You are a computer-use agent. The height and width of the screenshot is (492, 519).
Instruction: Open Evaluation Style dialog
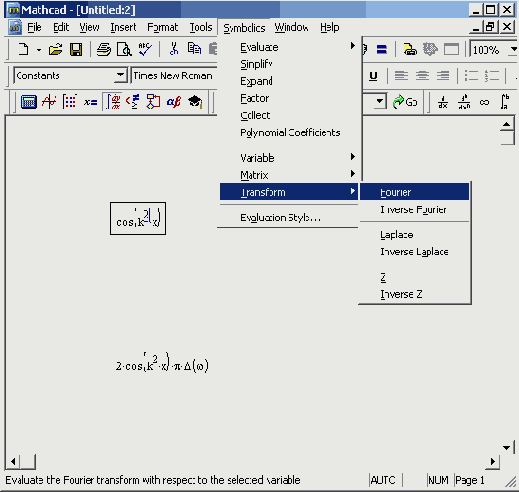[x=289, y=218]
